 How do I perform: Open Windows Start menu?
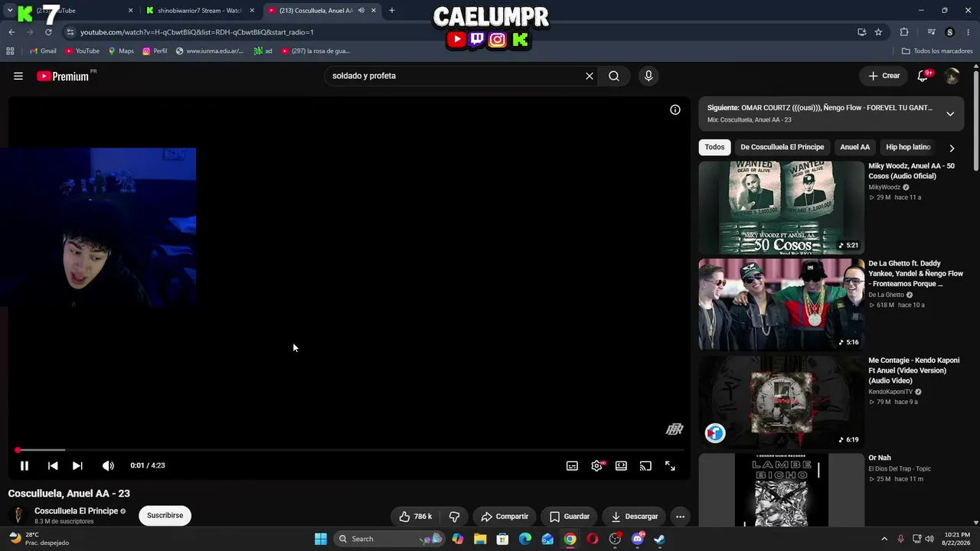pyautogui.click(x=321, y=539)
